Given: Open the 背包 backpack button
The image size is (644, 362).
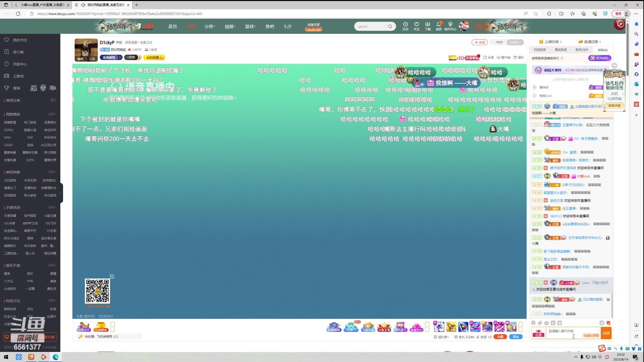Looking at the screenshot, I should tap(516, 337).
